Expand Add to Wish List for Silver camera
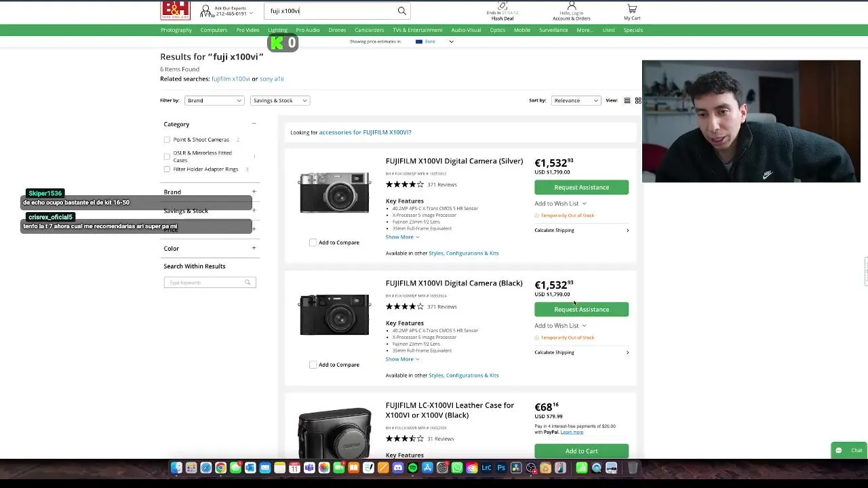The image size is (868, 488). pos(560,203)
